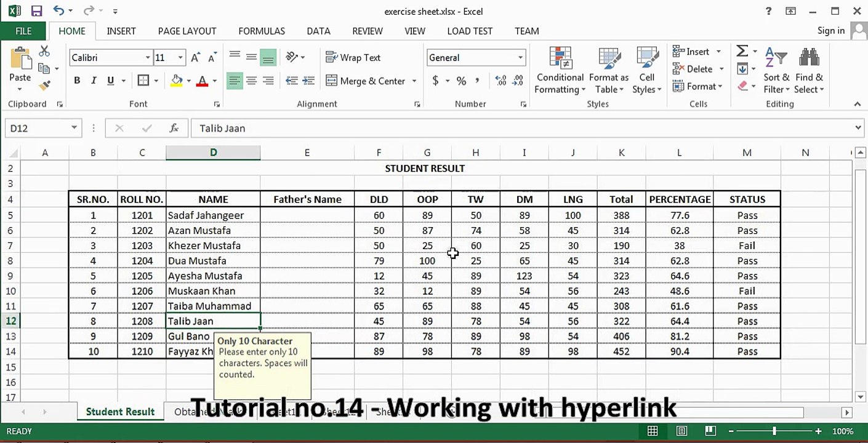Cut the selection with the scissors icon
The width and height of the screenshot is (868, 443).
click(x=44, y=51)
